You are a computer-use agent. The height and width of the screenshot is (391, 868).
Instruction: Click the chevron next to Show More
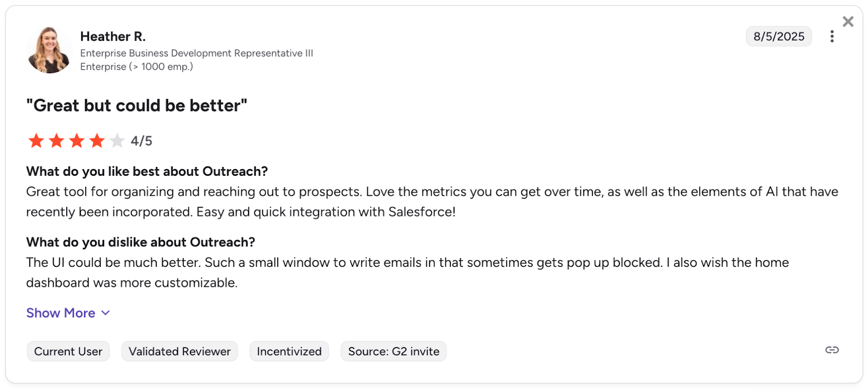click(106, 313)
